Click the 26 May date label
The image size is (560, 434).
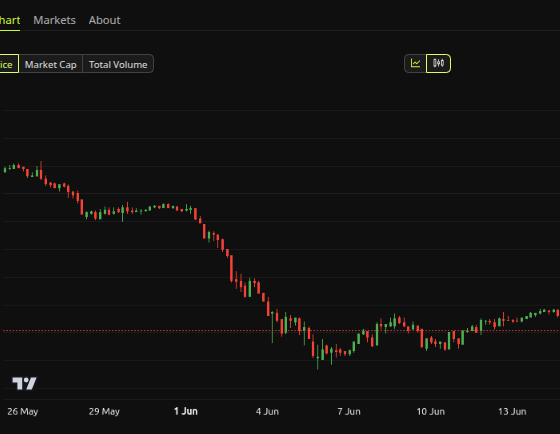pos(22,411)
